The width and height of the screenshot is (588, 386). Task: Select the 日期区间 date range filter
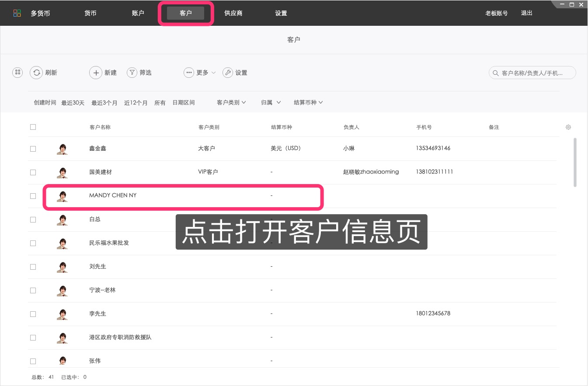(x=184, y=103)
